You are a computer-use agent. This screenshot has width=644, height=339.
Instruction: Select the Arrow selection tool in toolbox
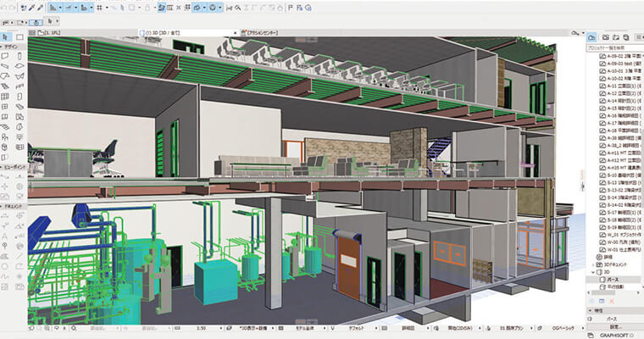[6, 37]
